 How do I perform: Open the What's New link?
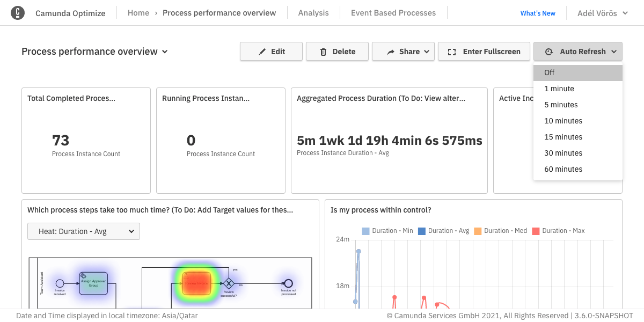click(x=538, y=13)
